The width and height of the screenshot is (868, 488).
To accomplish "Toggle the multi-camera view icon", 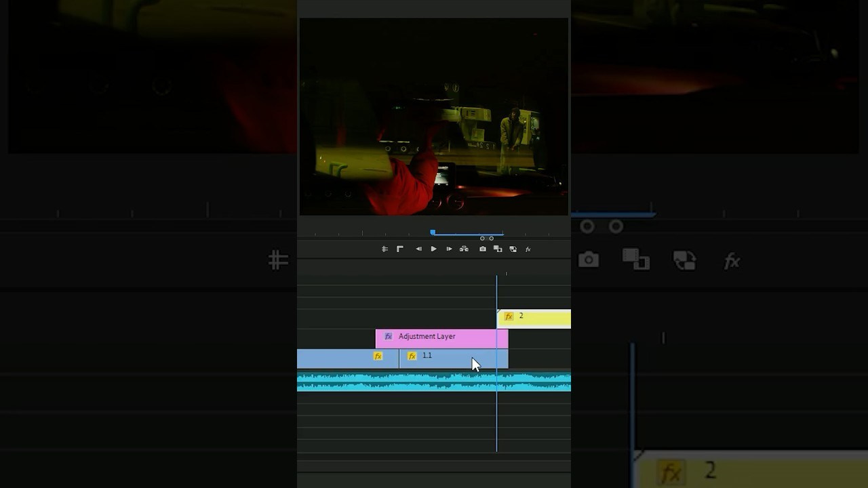I will click(x=464, y=249).
